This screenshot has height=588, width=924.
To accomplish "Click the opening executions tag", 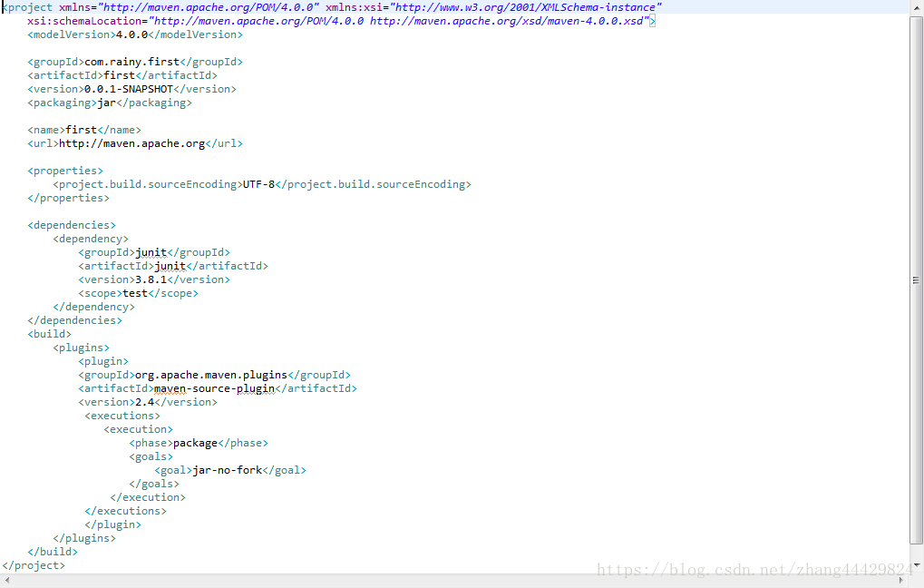I will [122, 416].
